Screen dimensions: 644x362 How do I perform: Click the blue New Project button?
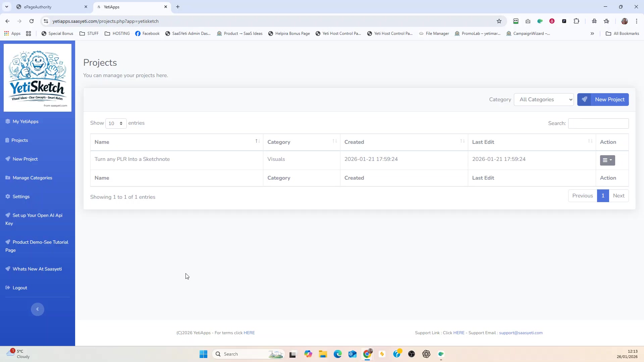[x=603, y=100]
